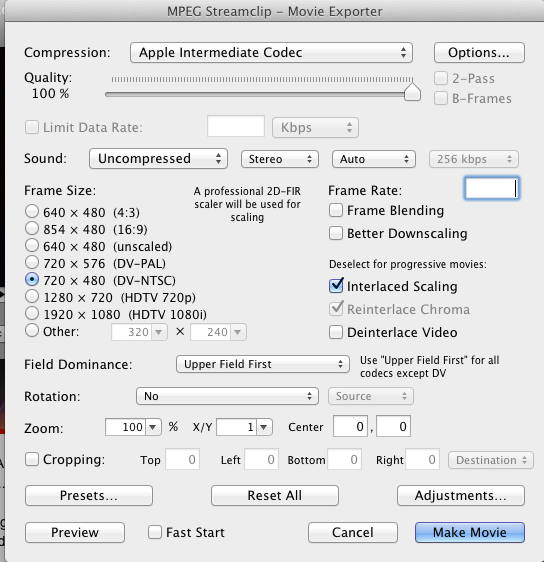544x562 pixels.
Task: Click the X/Y value 1 field
Action: pyautogui.click(x=237, y=427)
